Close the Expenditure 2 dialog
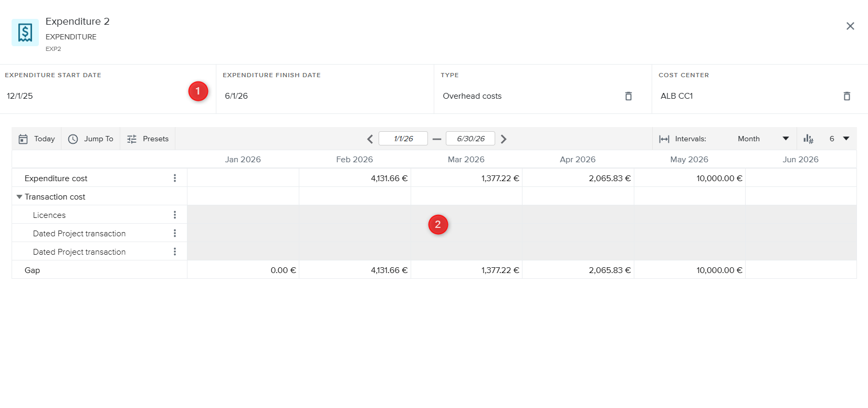This screenshot has height=408, width=868. pyautogui.click(x=850, y=26)
